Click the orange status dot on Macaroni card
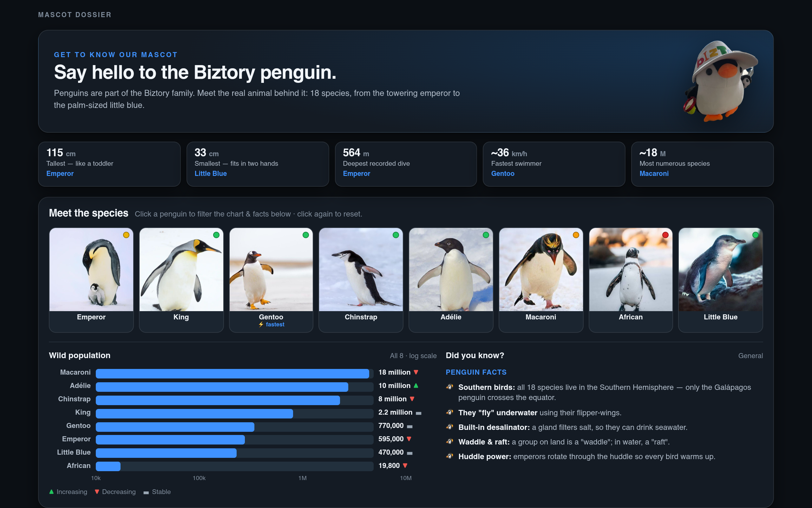812x508 pixels. [576, 235]
